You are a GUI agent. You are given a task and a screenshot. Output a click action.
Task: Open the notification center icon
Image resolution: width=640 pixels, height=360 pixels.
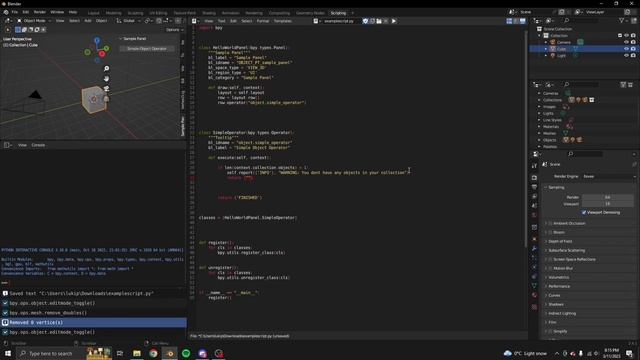point(629,353)
